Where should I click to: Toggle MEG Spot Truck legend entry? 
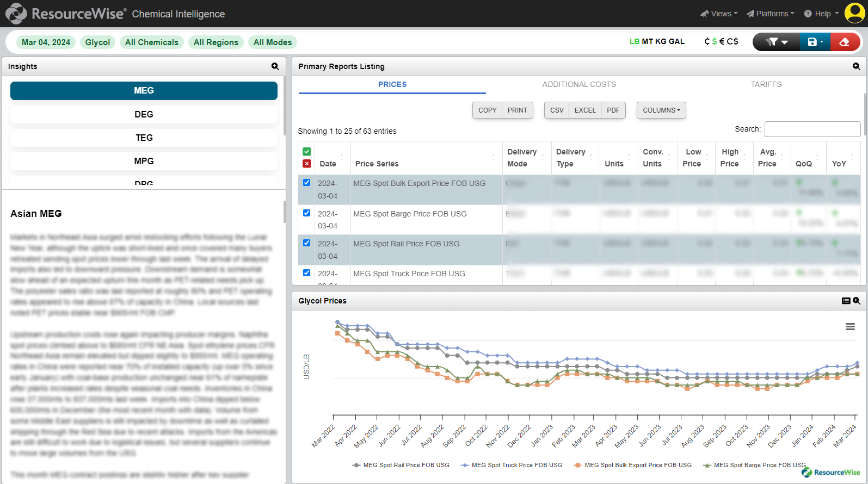pyautogui.click(x=511, y=465)
